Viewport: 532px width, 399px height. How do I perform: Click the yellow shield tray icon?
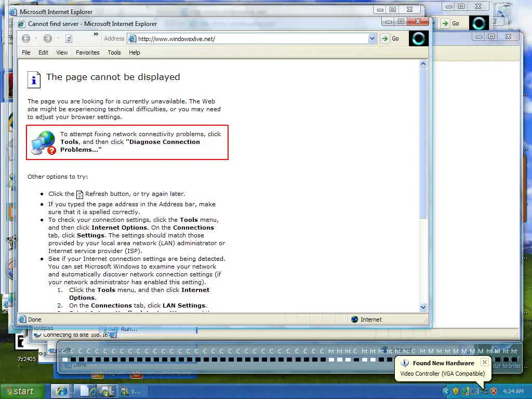[456, 391]
